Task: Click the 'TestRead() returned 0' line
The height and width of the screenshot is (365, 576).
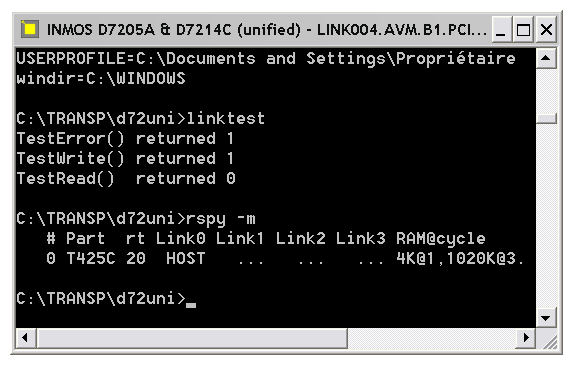Action: point(126,178)
